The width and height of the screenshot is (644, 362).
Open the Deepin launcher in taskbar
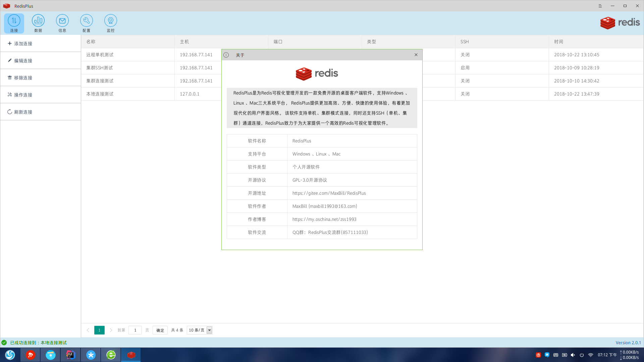coord(10,355)
